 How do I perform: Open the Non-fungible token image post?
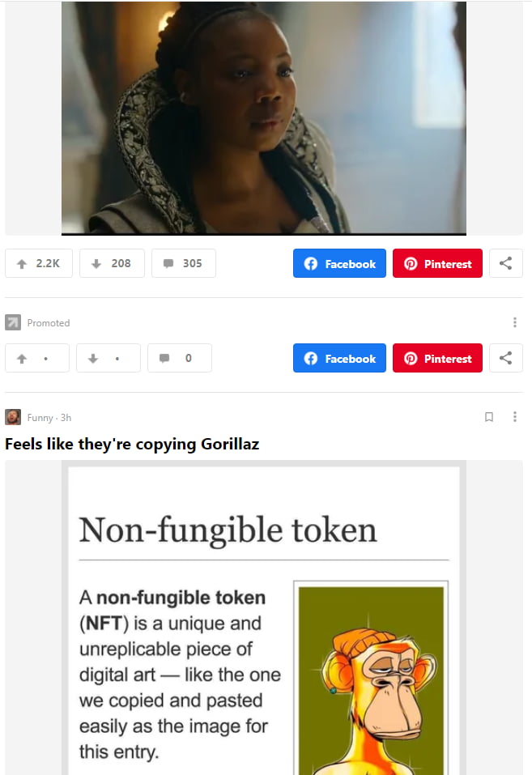pyautogui.click(x=263, y=618)
